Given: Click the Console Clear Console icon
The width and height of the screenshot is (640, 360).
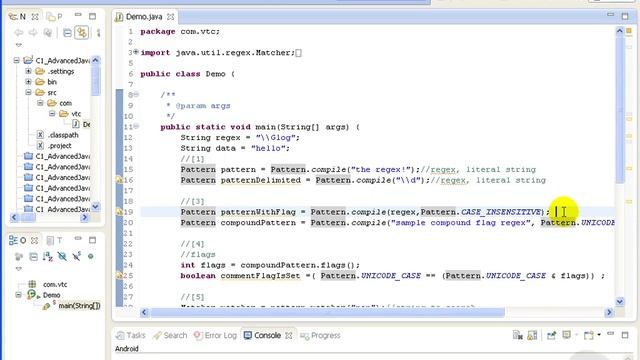Looking at the screenshot, I should tap(518, 336).
